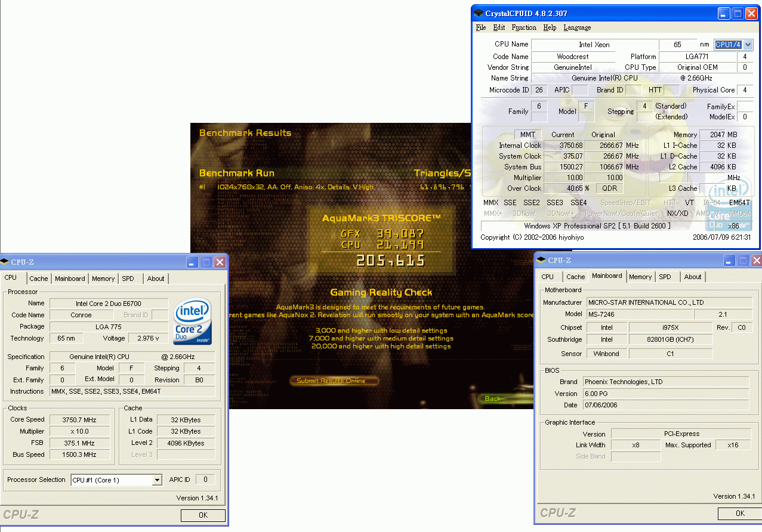Viewport: 762px width, 532px height.
Task: Click the Graphic Interface Version PCI-Express field
Action: pos(681,434)
